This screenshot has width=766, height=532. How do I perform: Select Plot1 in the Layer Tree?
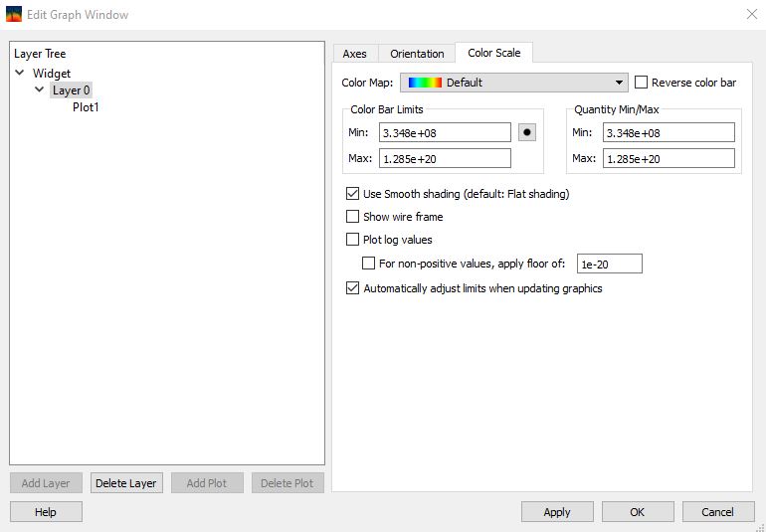(x=86, y=107)
